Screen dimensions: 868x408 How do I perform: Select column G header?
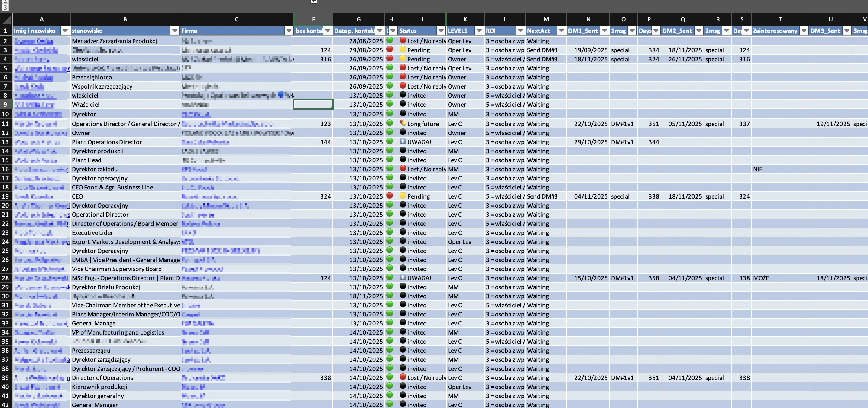tap(358, 19)
